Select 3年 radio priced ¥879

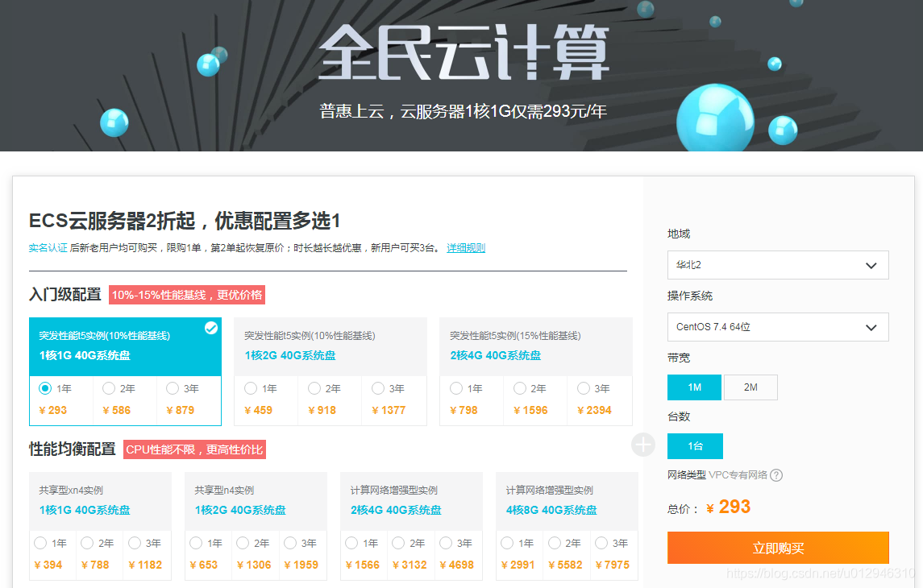172,388
